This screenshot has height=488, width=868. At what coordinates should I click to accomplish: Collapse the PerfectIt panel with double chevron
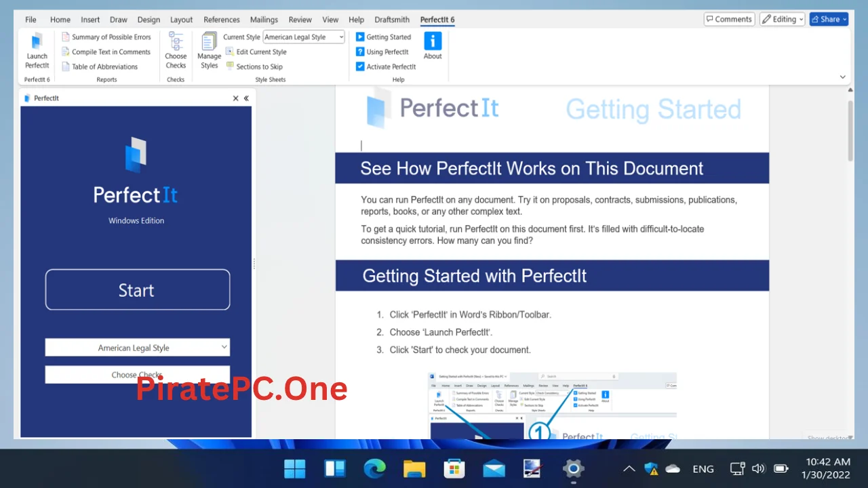pyautogui.click(x=246, y=98)
